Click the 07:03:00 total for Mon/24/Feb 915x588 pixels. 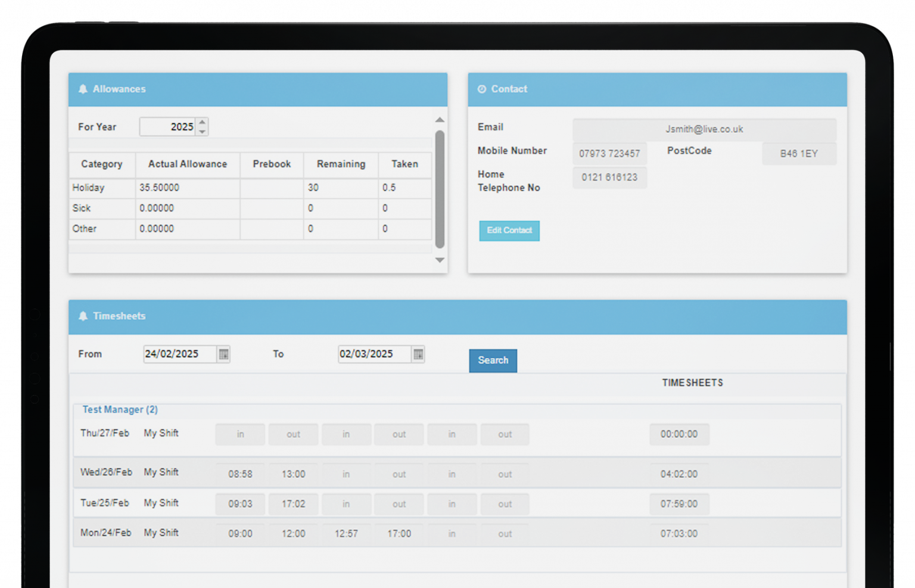(x=679, y=534)
